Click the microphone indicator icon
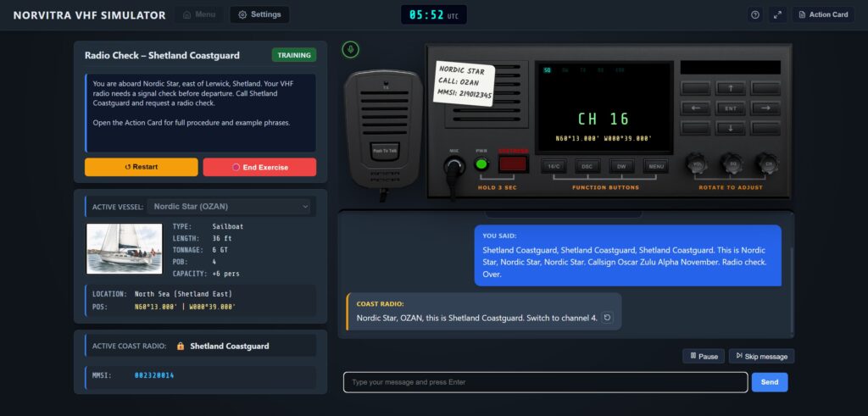 tap(350, 50)
